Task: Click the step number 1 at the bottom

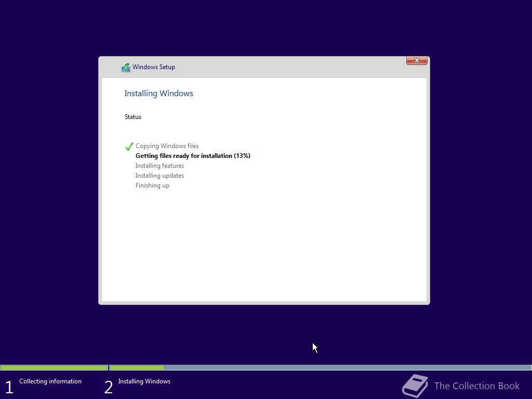Action: tap(9, 387)
